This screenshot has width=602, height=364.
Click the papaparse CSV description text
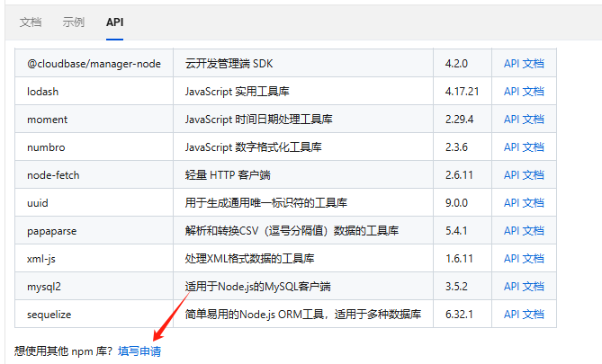point(292,230)
